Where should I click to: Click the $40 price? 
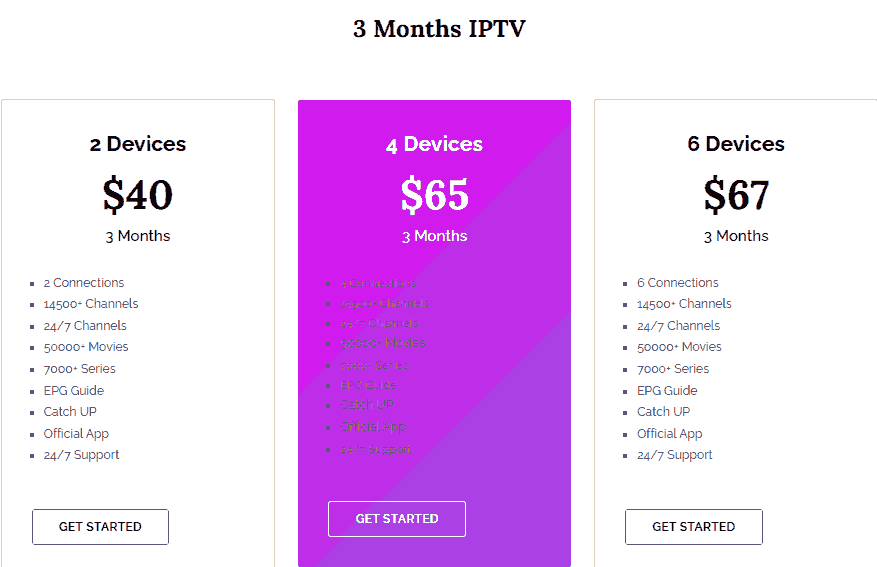(x=138, y=195)
